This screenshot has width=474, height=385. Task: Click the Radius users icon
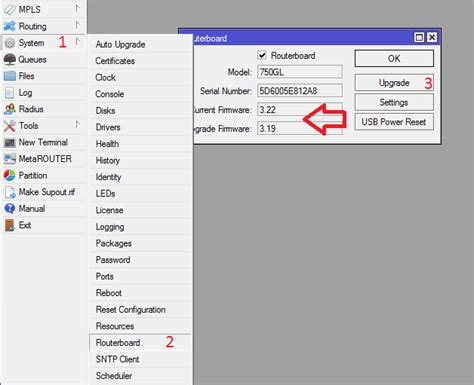pyautogui.click(x=10, y=109)
